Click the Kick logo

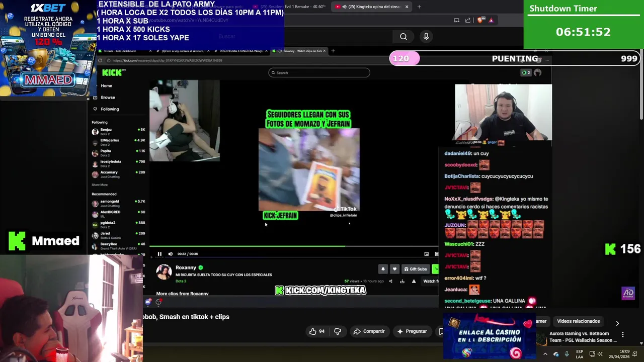tap(112, 72)
